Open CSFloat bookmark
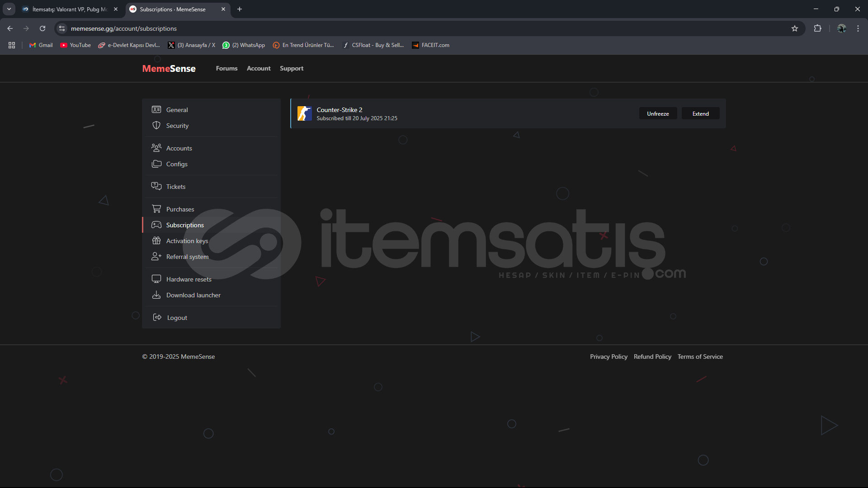The image size is (868, 488). [x=373, y=45]
